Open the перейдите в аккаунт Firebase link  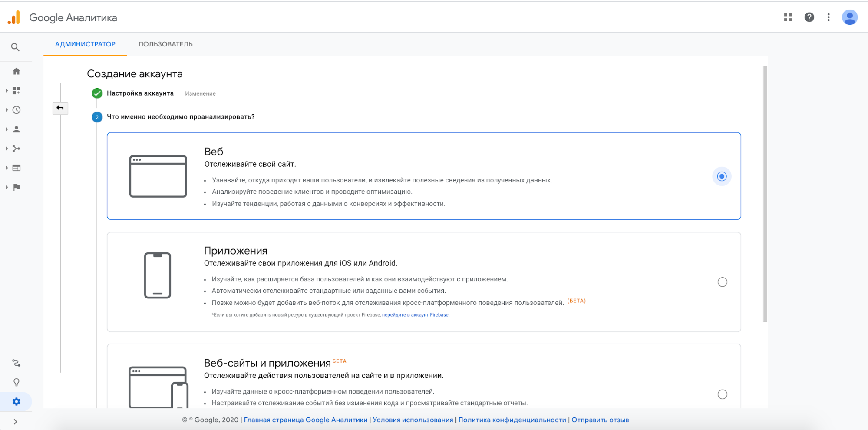click(415, 315)
